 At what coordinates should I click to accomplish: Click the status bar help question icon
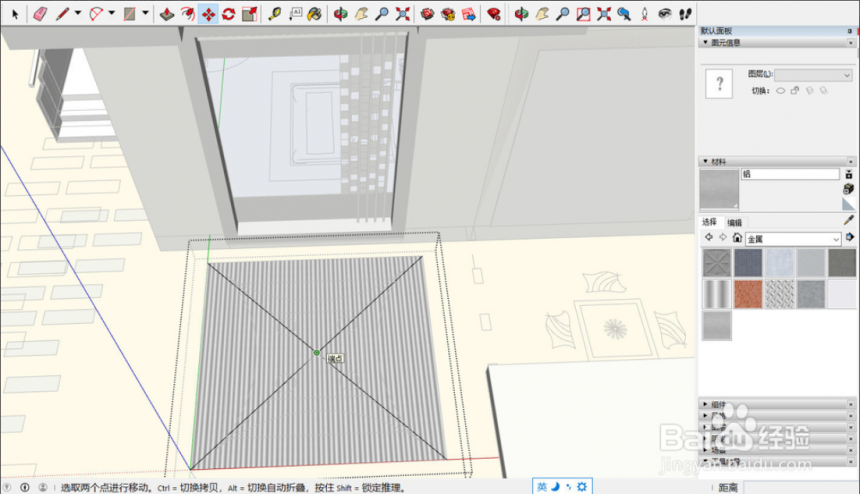[7, 487]
